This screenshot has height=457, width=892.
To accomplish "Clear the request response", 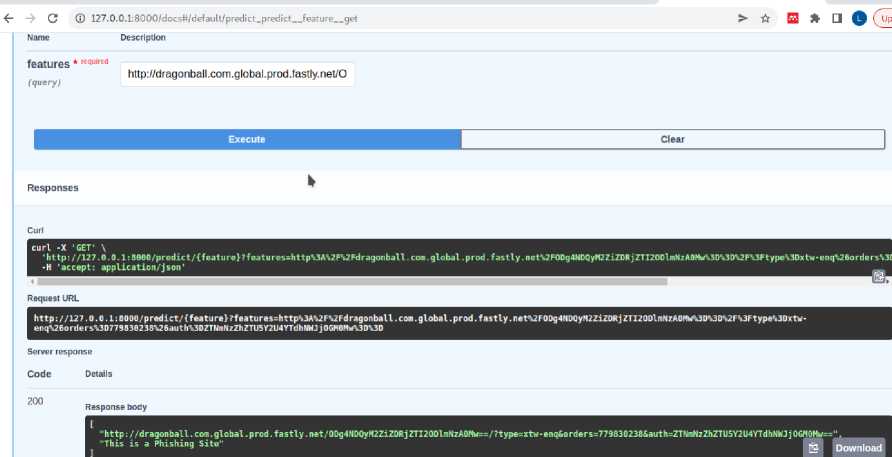I will [x=673, y=139].
